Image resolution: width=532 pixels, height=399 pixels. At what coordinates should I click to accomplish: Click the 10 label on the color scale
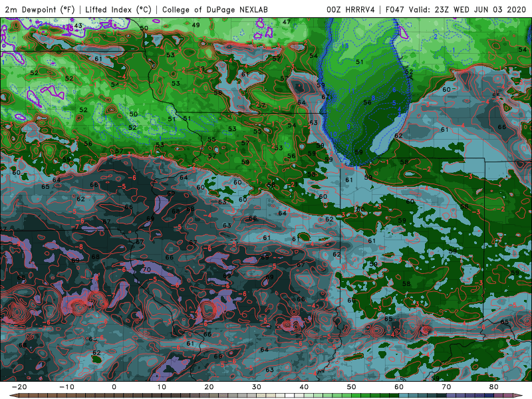pyautogui.click(x=162, y=387)
